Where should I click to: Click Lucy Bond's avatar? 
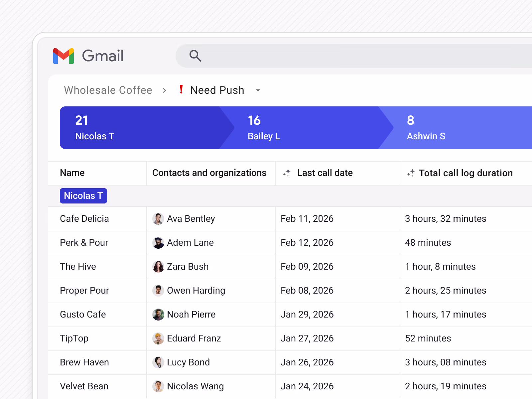[x=158, y=362]
